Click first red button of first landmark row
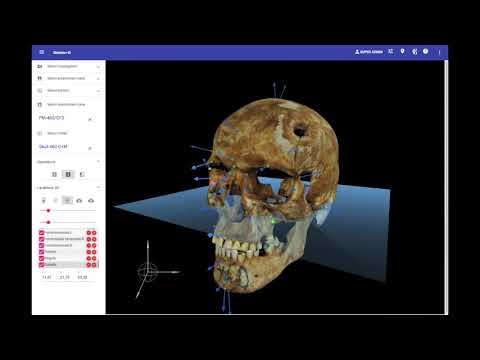This screenshot has width=480, height=360. tap(89, 233)
